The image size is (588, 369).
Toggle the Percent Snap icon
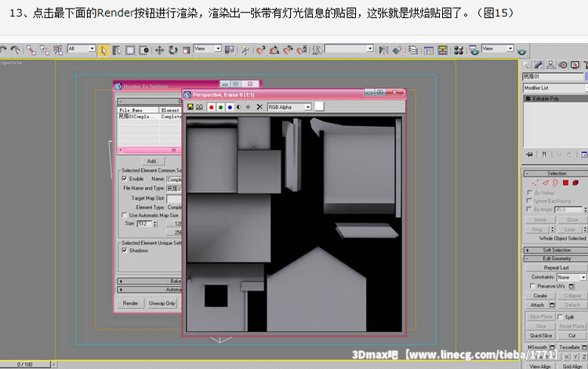[x=288, y=50]
